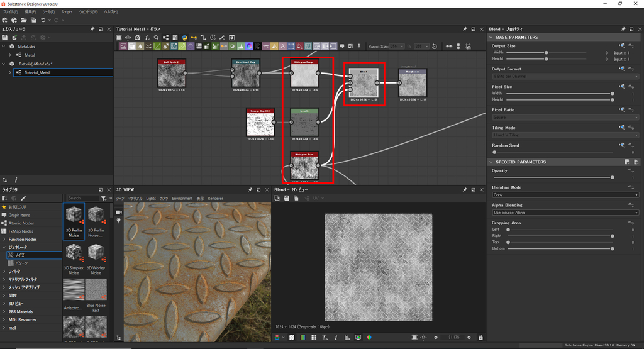Click the Python scripting icon in graph toolbar

(x=184, y=38)
